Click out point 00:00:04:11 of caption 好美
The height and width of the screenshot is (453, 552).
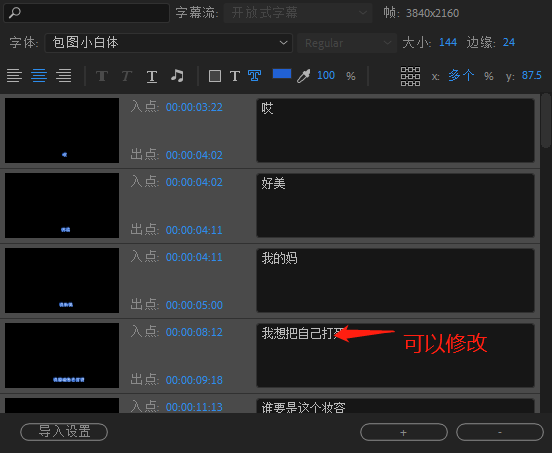[x=194, y=230]
